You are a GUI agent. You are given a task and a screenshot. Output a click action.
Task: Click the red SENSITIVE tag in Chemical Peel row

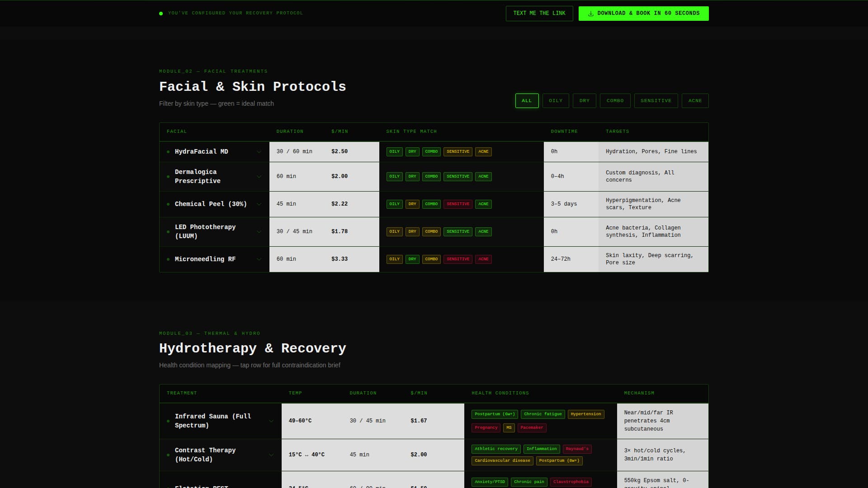458,204
